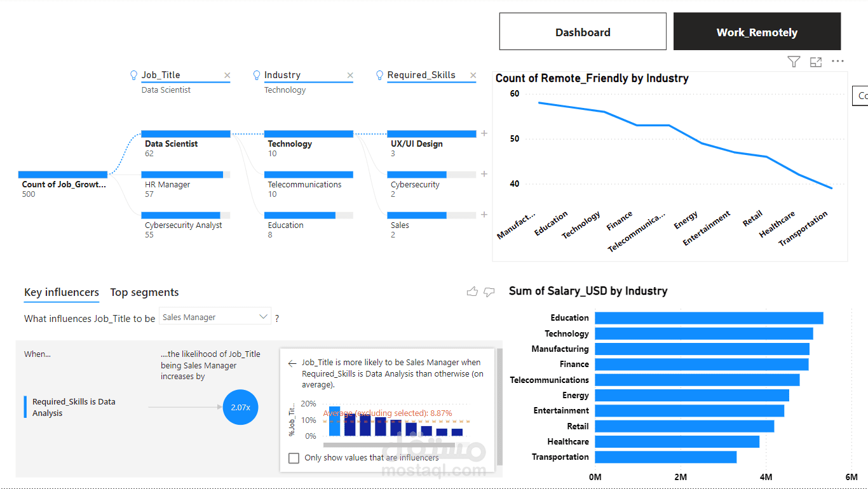Screen dimensions: 868x489
Task: Click the thumbs down feedback icon
Action: pyautogui.click(x=489, y=291)
